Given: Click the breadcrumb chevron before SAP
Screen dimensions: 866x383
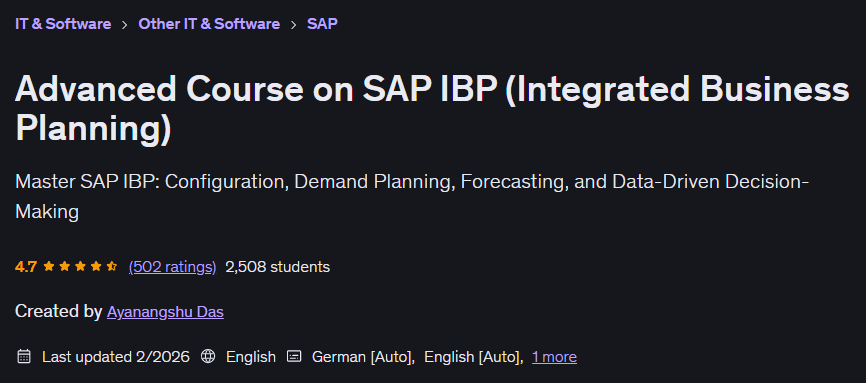Looking at the screenshot, I should [293, 25].
